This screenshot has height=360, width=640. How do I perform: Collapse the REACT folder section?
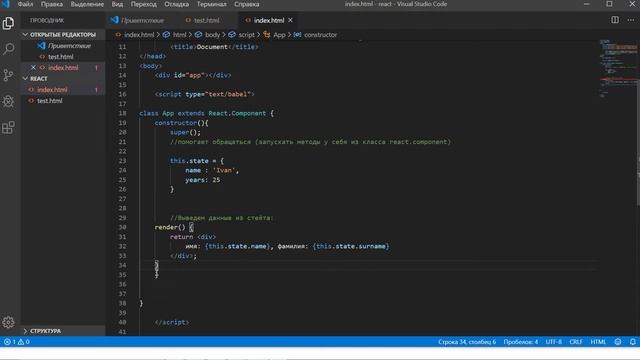coord(62,78)
